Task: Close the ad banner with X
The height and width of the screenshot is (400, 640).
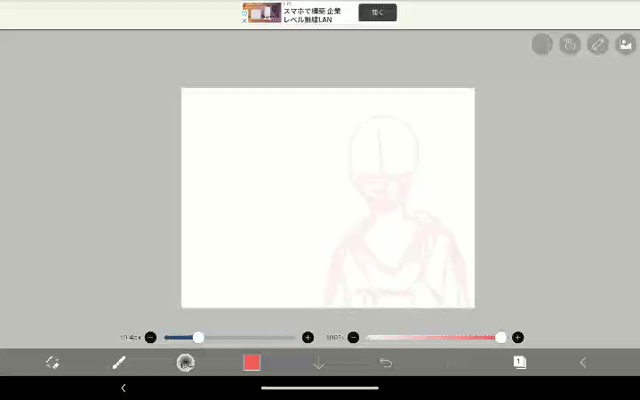Action: (244, 20)
